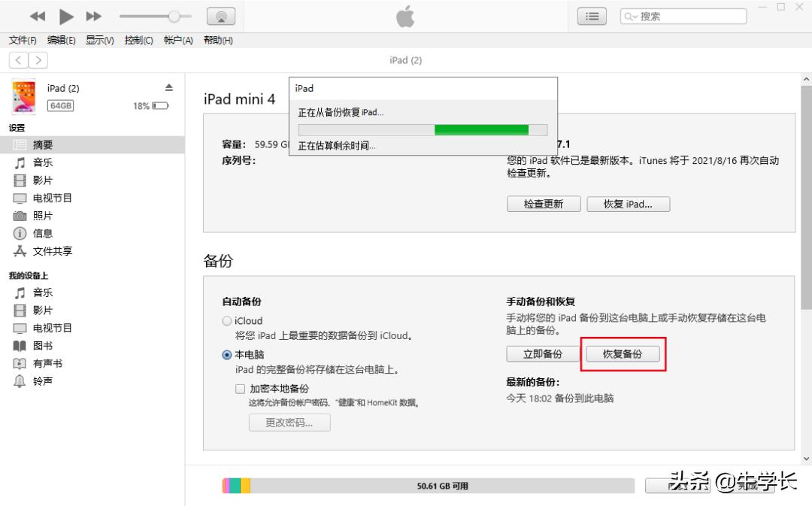Screen dimensions: 812x506
Task: Open the 帮助(H) menu
Action: coord(218,40)
